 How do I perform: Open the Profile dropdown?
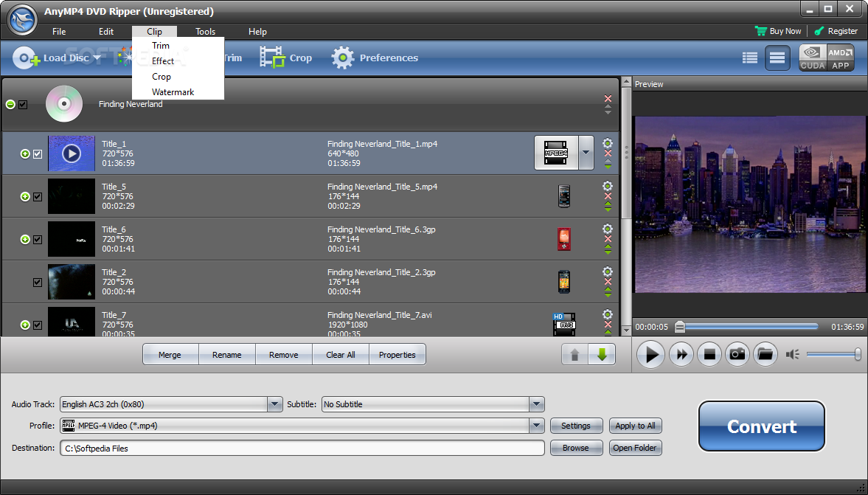point(536,426)
